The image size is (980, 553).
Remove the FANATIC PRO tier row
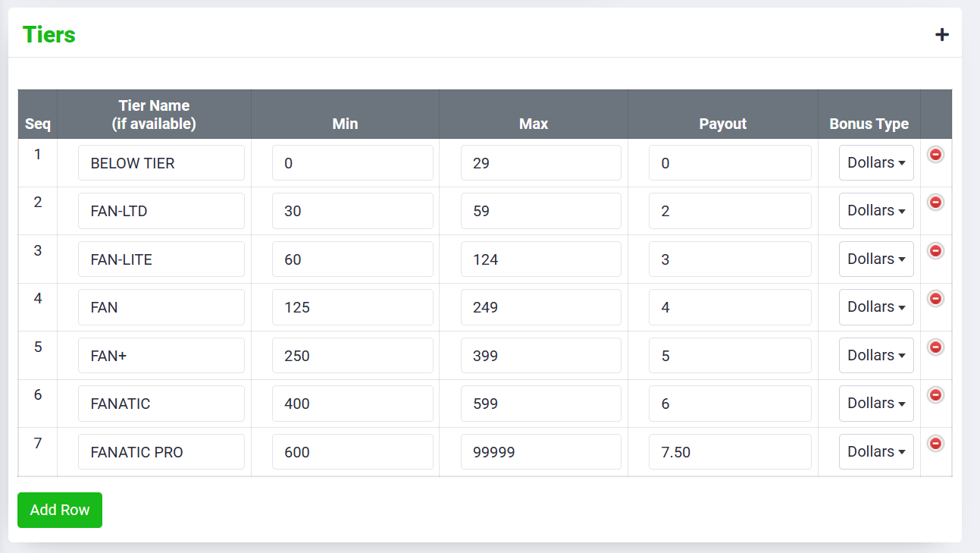pyautogui.click(x=935, y=444)
